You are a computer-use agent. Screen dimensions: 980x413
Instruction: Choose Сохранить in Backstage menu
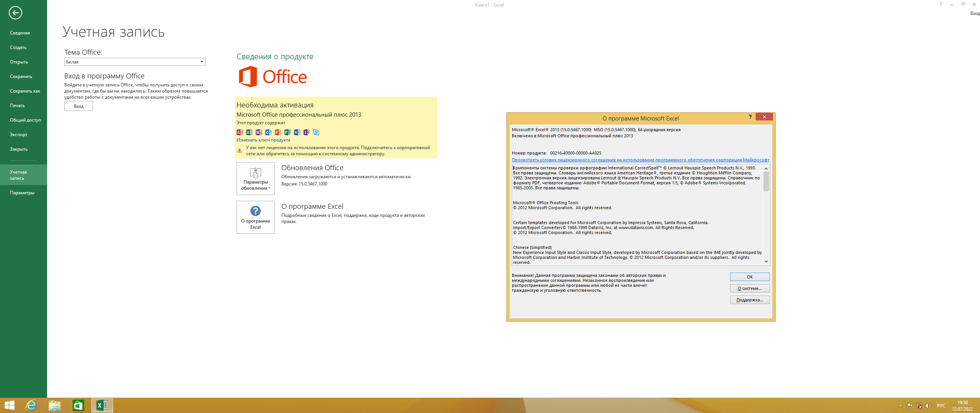[x=23, y=76]
